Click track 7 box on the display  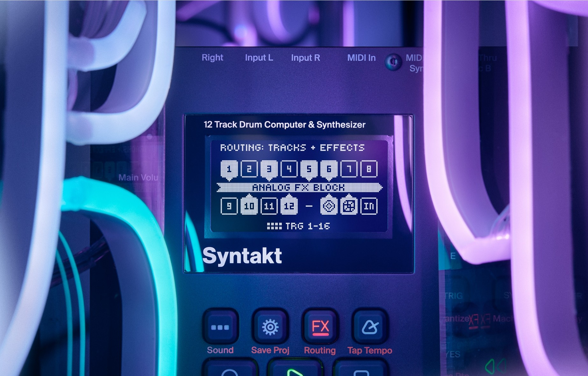349,169
